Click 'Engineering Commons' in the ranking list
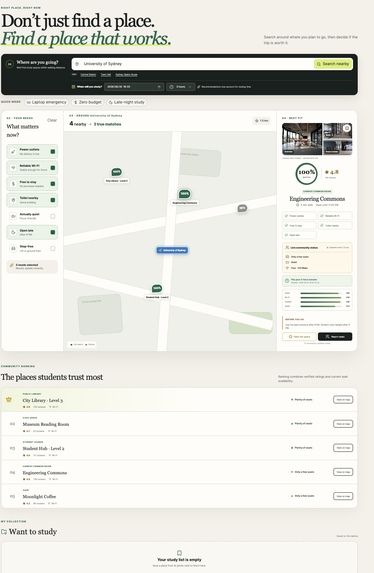This screenshot has width=374, height=573. click(45, 473)
